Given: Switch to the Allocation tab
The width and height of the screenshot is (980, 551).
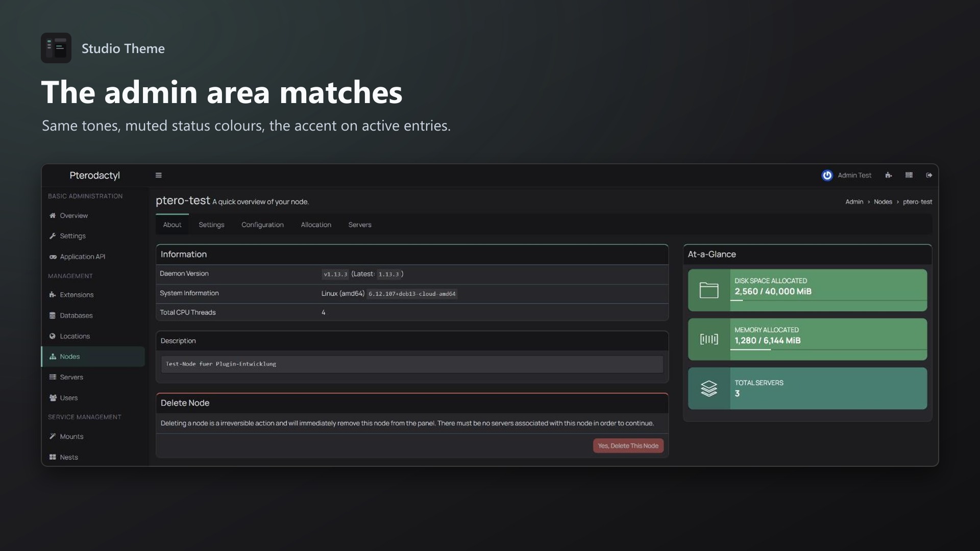Looking at the screenshot, I should tap(316, 224).
